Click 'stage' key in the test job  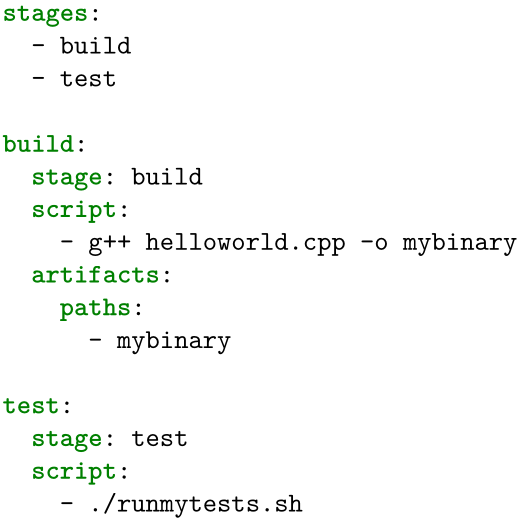67,441
